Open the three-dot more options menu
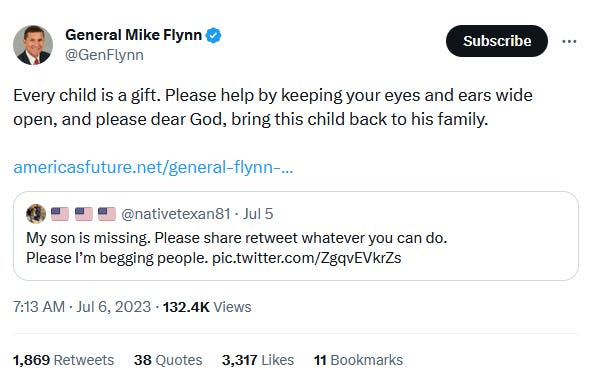The width and height of the screenshot is (592, 379). click(569, 41)
